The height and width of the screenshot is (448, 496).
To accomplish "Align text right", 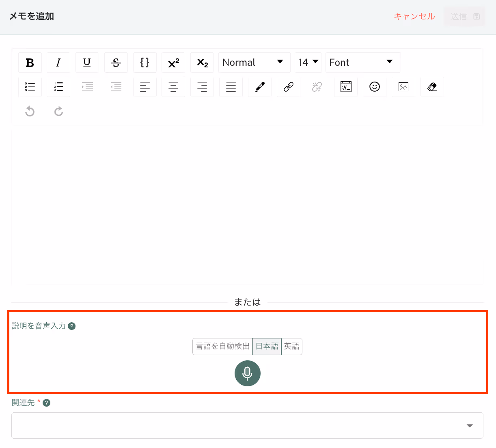I will (202, 87).
